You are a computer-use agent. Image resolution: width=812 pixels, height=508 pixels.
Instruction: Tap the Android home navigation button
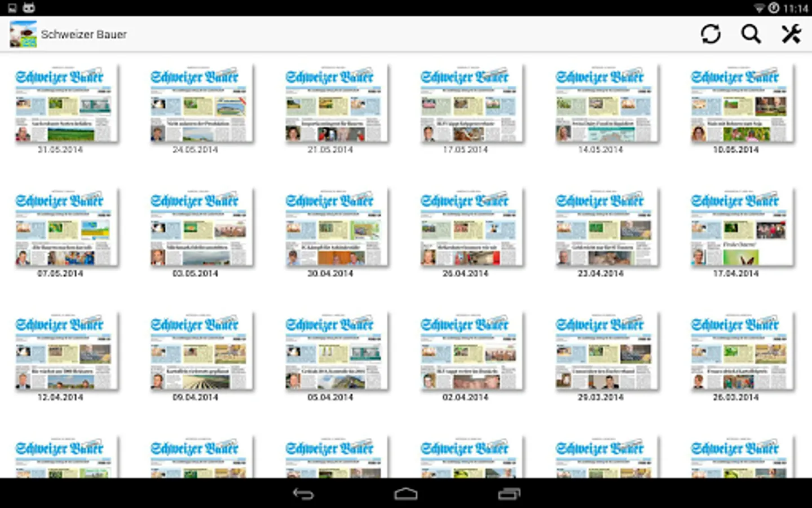point(406,494)
